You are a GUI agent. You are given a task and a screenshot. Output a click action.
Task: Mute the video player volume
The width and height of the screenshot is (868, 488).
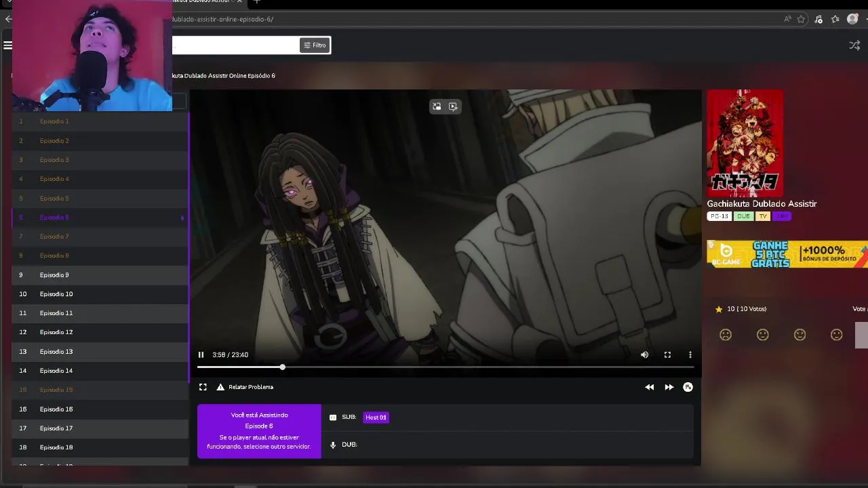coord(644,354)
